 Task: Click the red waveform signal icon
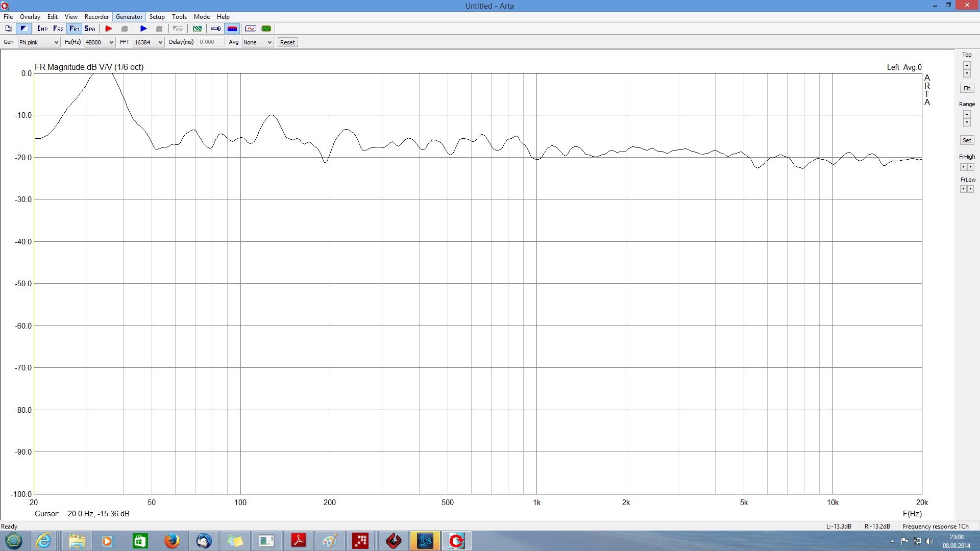(251, 29)
